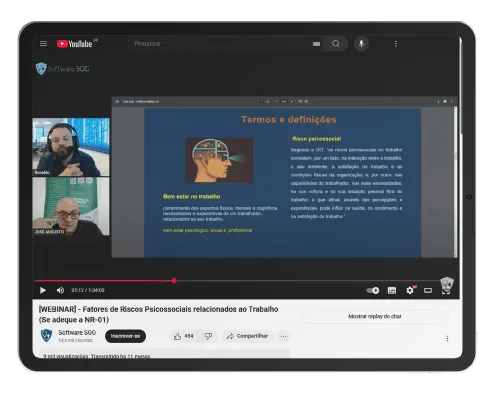Click the page vertical scrollbar
Screen dimensions: 492x394
[461, 87]
